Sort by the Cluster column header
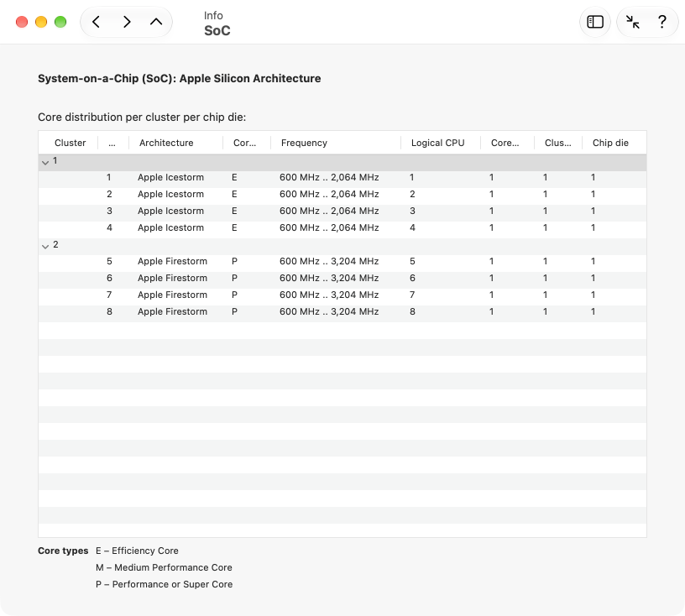This screenshot has width=685, height=616. [x=70, y=143]
